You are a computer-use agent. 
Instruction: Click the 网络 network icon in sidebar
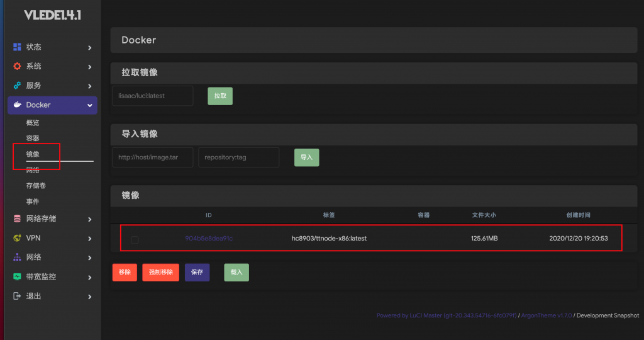pyautogui.click(x=18, y=258)
